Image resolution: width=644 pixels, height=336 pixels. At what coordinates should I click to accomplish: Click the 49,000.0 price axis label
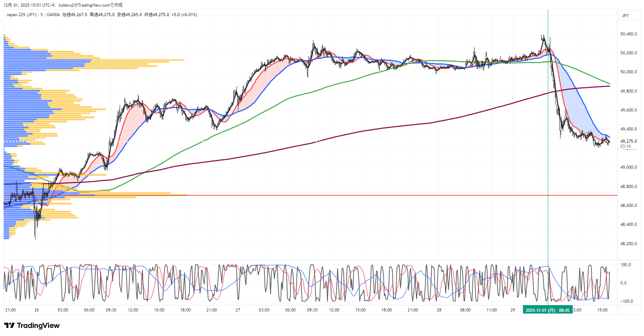pos(629,167)
